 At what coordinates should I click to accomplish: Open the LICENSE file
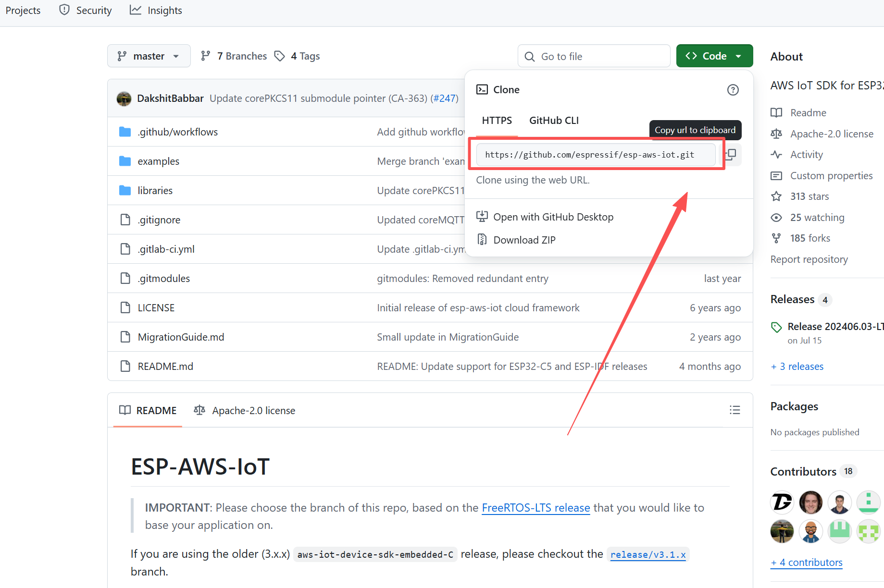tap(156, 308)
